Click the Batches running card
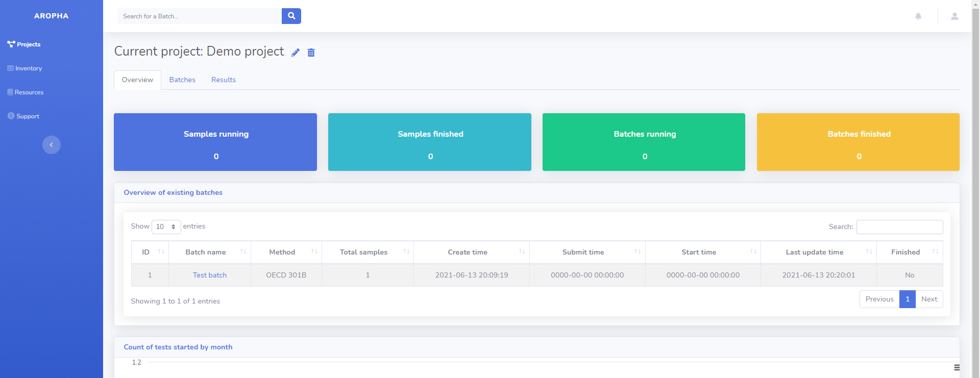This screenshot has height=378, width=980. (x=644, y=142)
